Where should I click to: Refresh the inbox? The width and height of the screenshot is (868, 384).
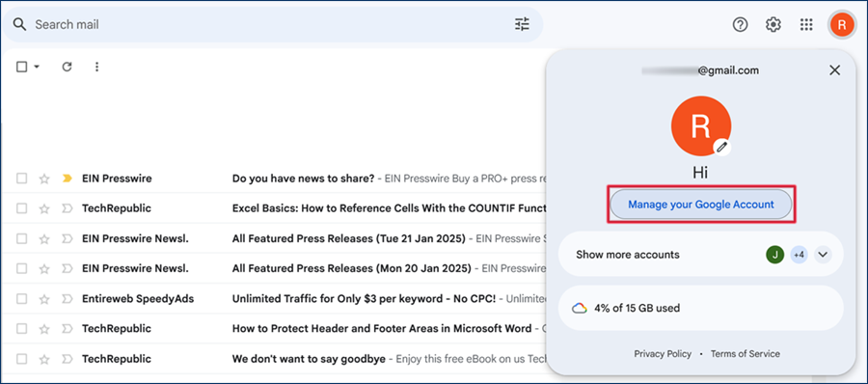click(x=67, y=67)
